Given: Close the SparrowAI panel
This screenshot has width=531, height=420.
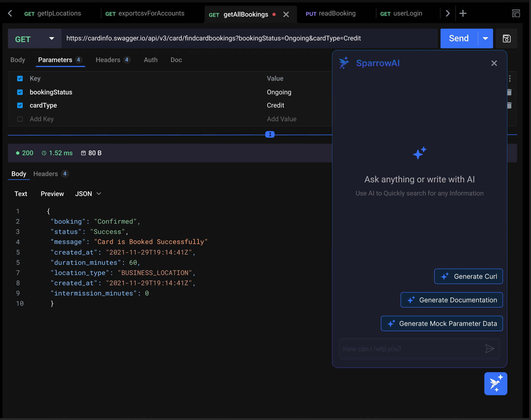Looking at the screenshot, I should pos(494,63).
